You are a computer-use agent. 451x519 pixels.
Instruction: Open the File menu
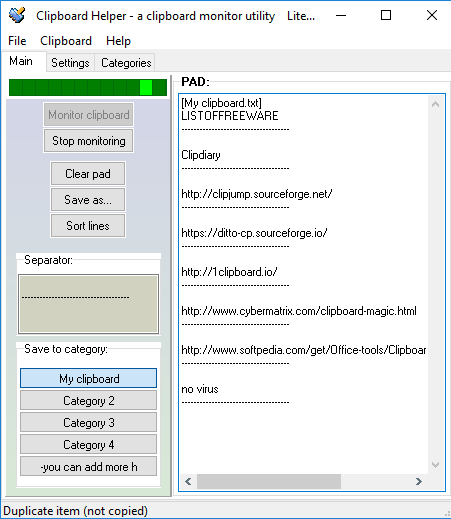(17, 41)
